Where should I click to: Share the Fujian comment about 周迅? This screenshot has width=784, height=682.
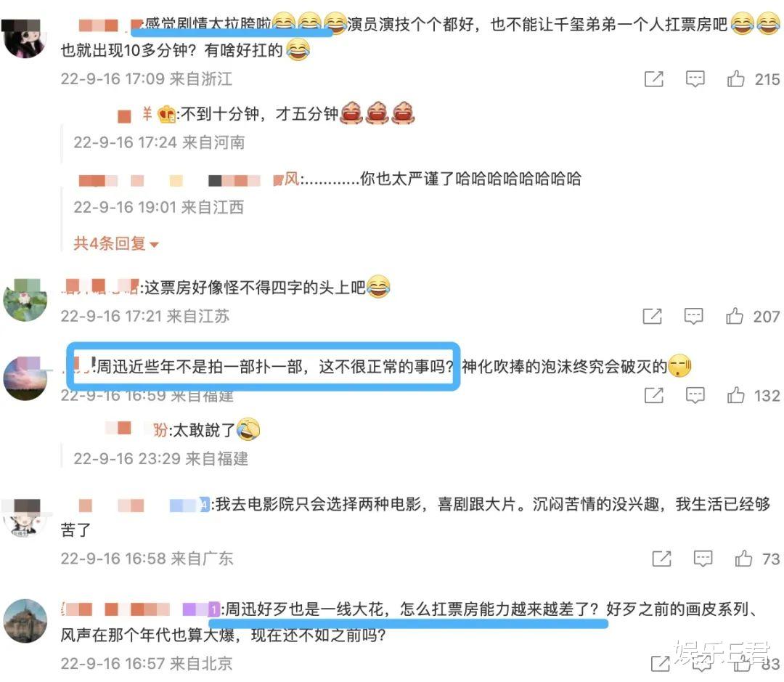click(x=654, y=395)
